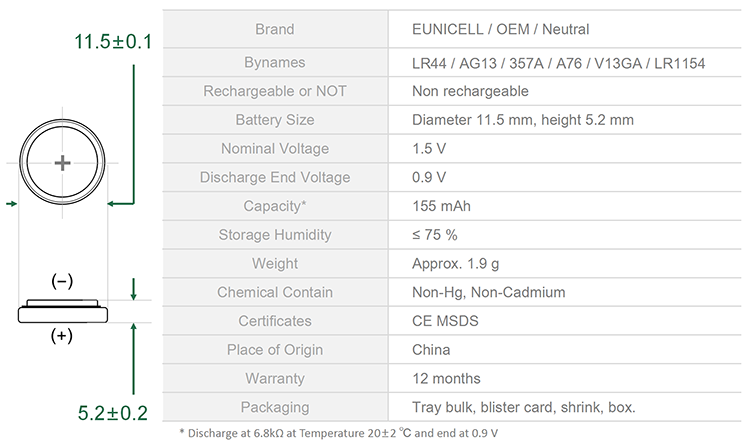Image resolution: width=750 pixels, height=441 pixels.
Task: Click the Brand row label
Action: pyautogui.click(x=275, y=29)
